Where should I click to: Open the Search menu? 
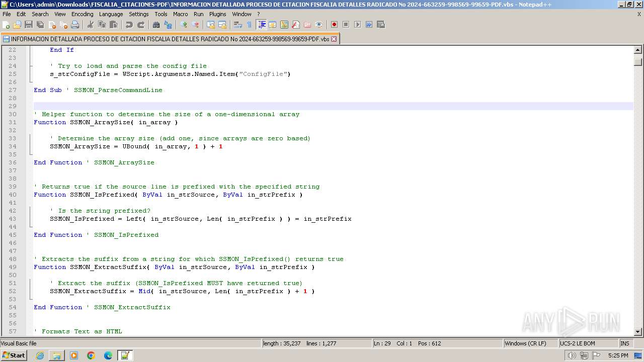[40, 14]
